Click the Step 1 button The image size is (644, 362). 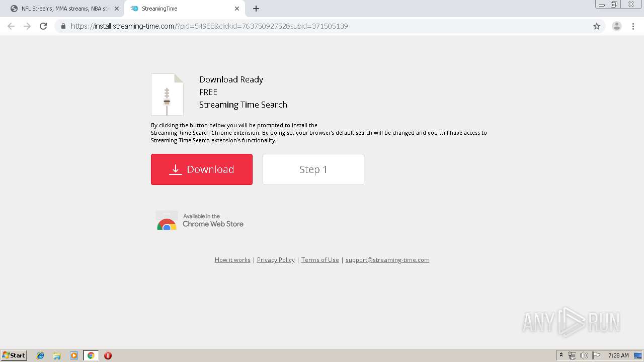point(313,169)
